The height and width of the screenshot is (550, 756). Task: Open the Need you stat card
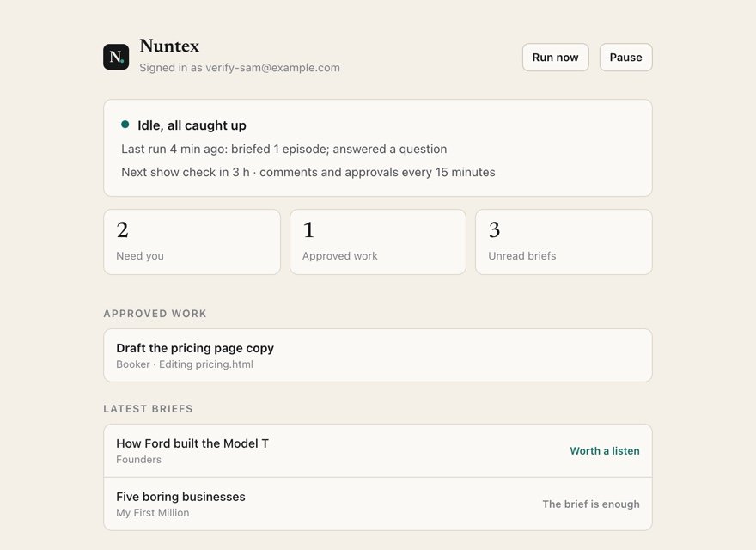coord(192,241)
